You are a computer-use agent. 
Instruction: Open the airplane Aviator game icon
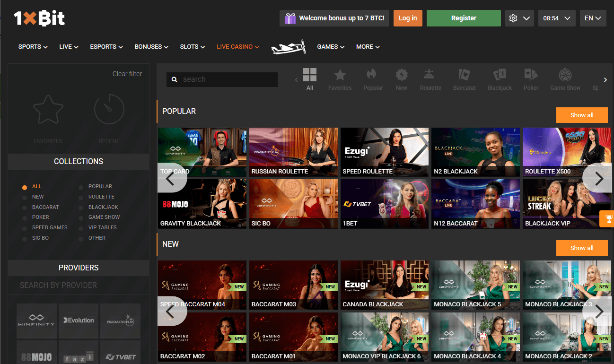pos(288,47)
